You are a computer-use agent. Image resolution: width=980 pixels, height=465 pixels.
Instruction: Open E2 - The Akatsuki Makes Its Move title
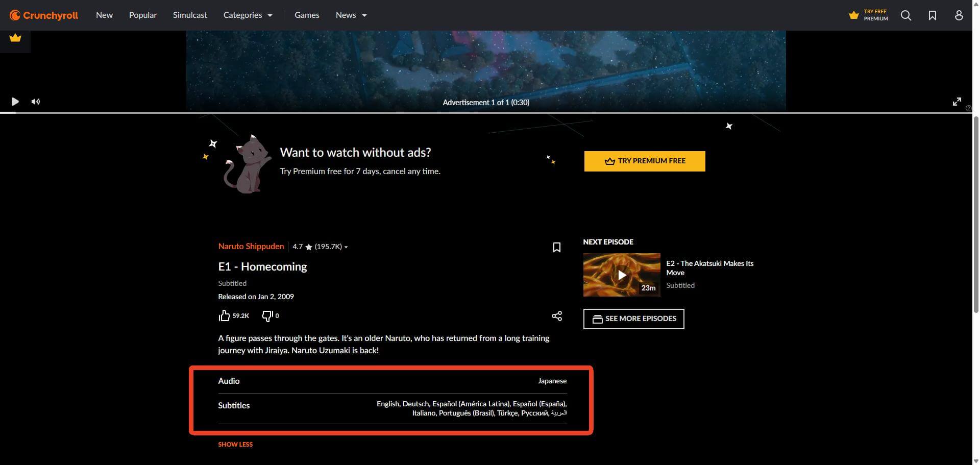(709, 268)
